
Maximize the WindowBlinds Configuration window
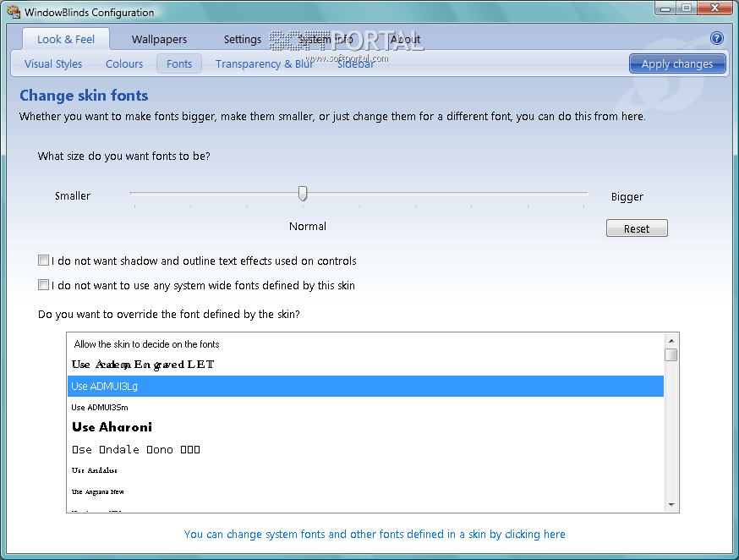687,8
